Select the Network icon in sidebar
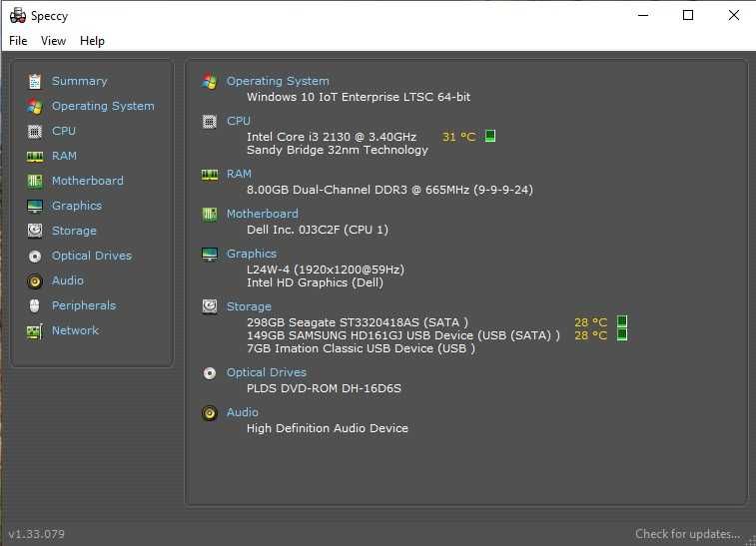756x546 pixels. click(35, 330)
